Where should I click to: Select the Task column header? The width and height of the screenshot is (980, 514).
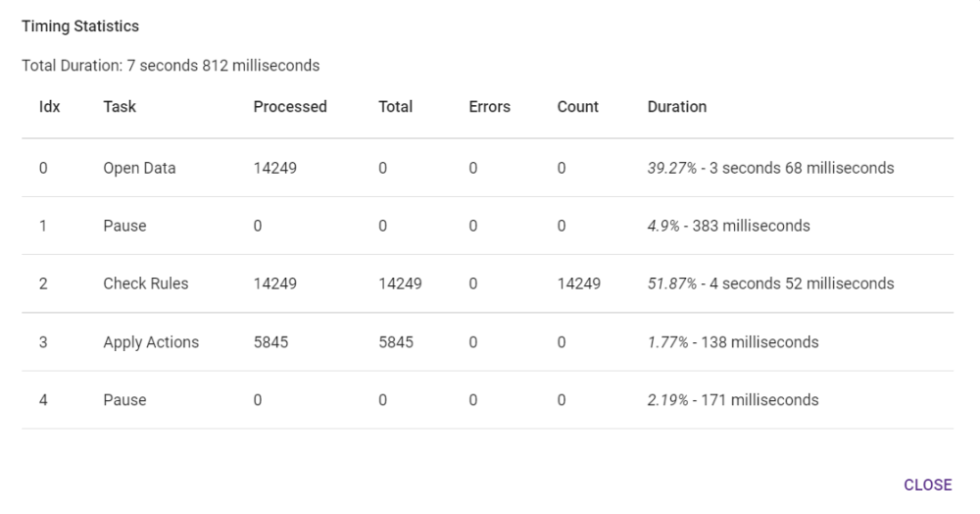tap(120, 107)
